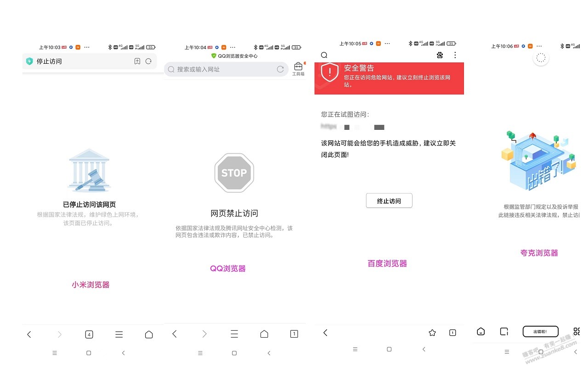The image size is (588, 373).
Task: Click the search icon in Baidu browser
Action: pos(324,55)
